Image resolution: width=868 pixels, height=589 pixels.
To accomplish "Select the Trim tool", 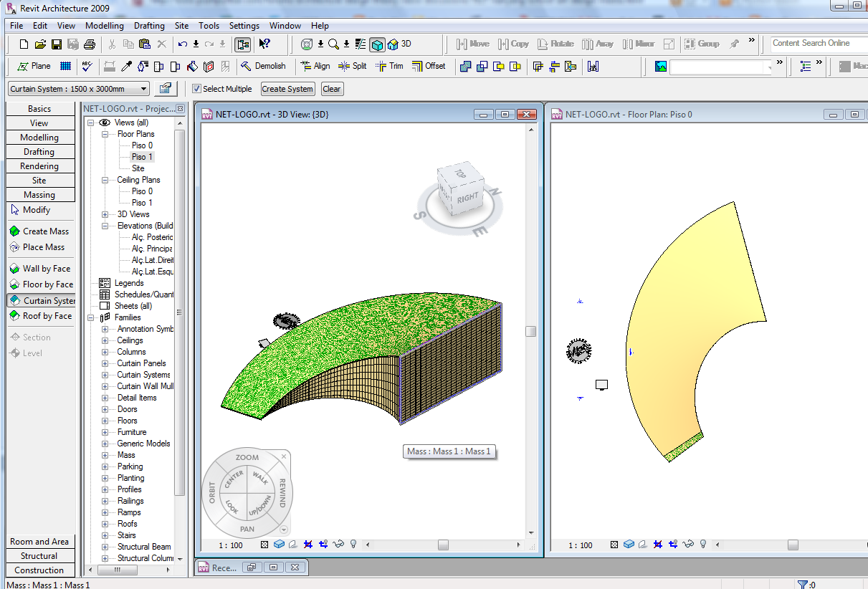I will pos(388,66).
